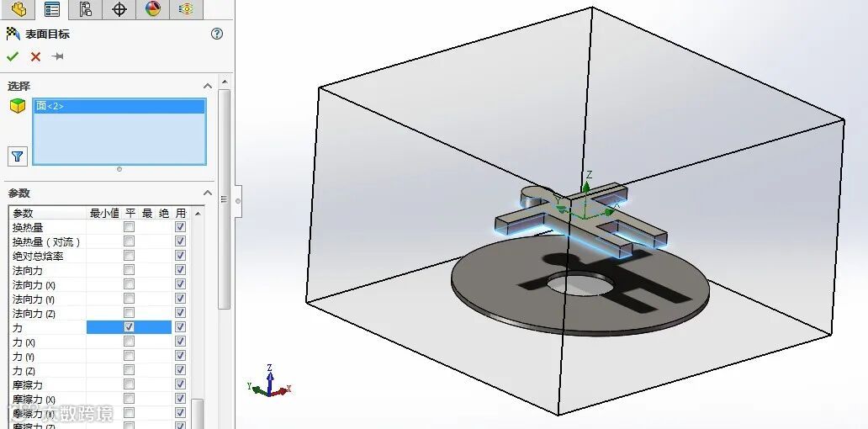Click the parameter table scrollbar thumb
The image size is (868, 429).
pyautogui.click(x=198, y=413)
